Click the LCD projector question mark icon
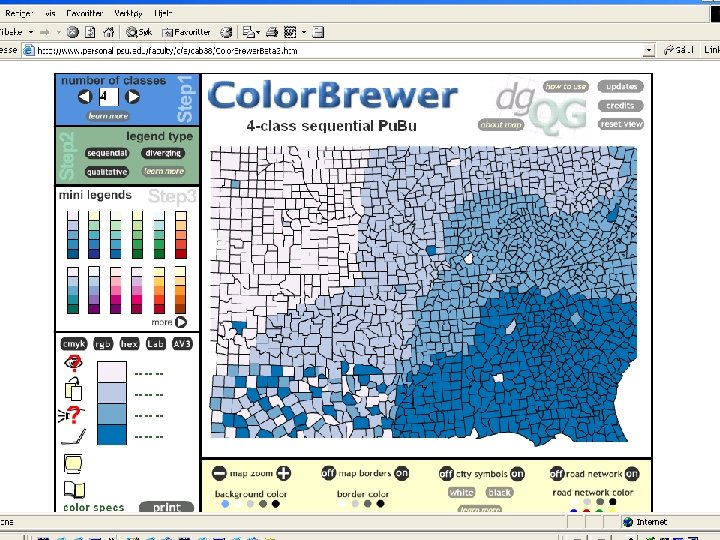Image resolution: width=720 pixels, height=540 pixels. (72, 415)
